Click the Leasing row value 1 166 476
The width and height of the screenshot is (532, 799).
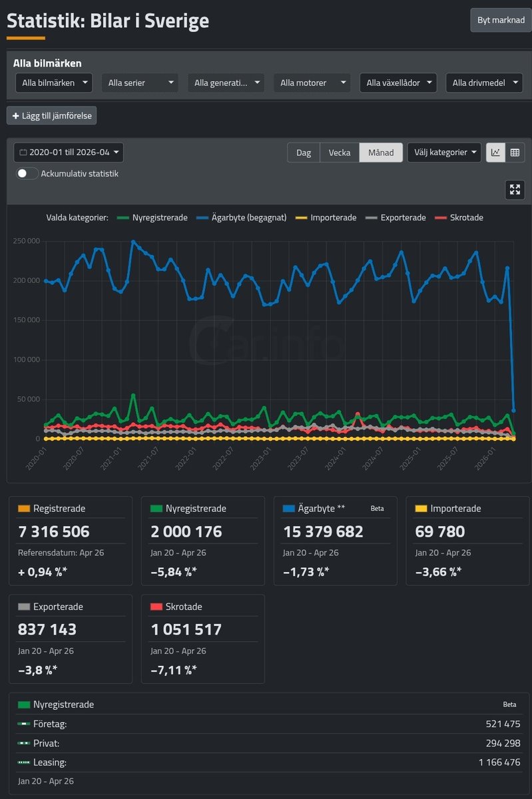(x=500, y=762)
